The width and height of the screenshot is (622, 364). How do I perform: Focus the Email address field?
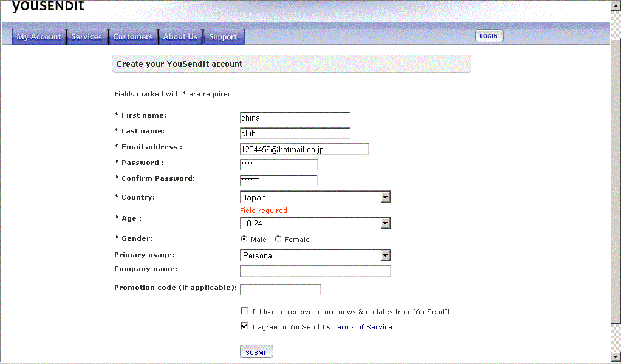tap(304, 149)
